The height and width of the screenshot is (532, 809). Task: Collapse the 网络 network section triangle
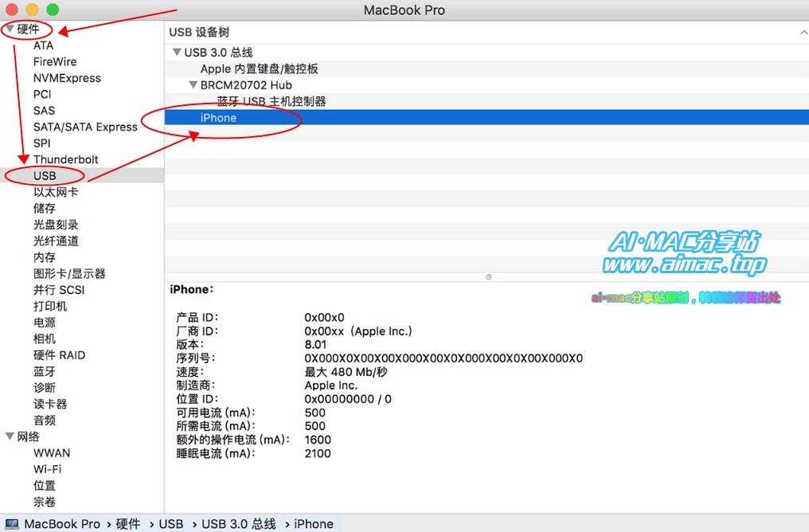[x=10, y=436]
